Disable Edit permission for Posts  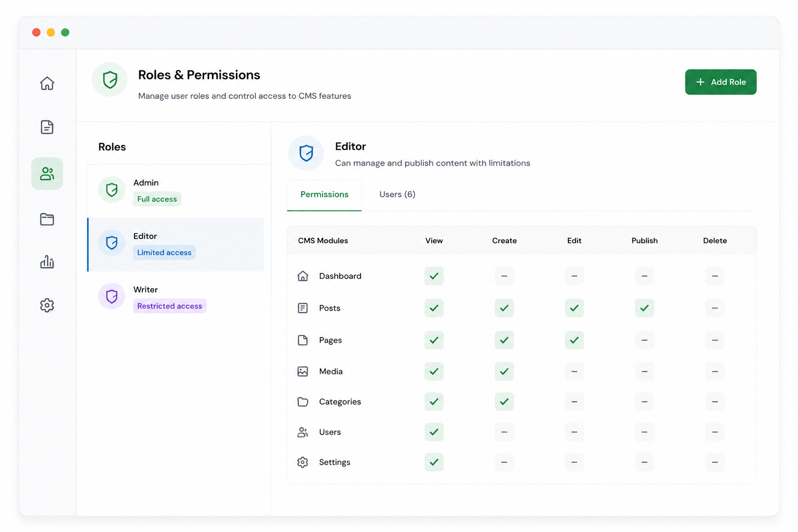[x=574, y=308]
